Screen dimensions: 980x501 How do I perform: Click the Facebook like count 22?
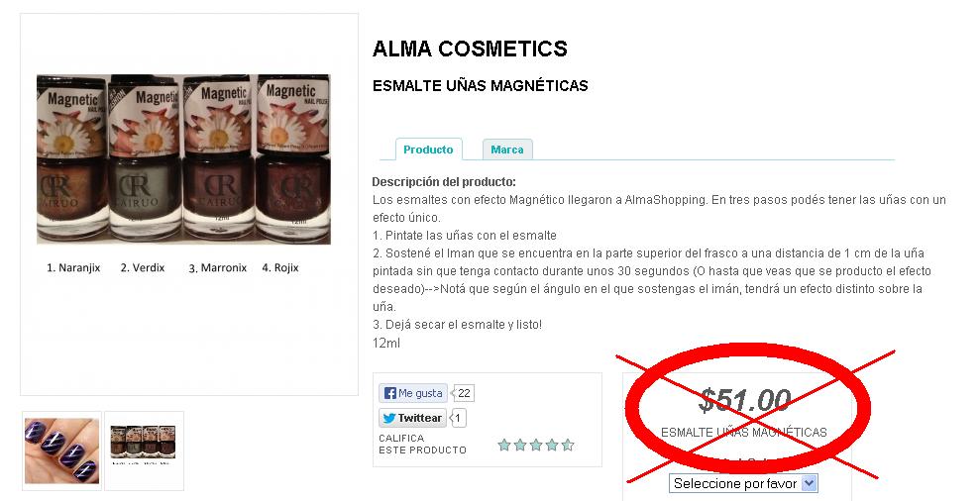click(464, 393)
